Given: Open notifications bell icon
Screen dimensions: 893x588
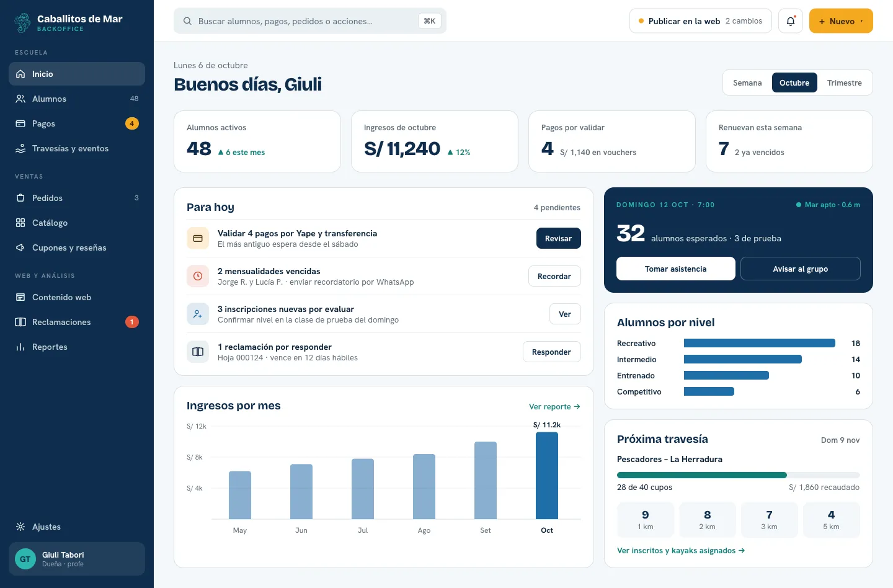Looking at the screenshot, I should pos(791,21).
